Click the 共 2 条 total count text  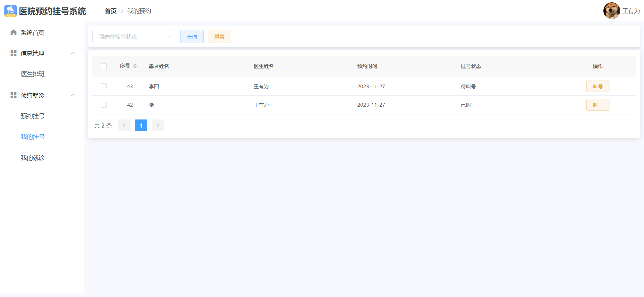coord(103,126)
